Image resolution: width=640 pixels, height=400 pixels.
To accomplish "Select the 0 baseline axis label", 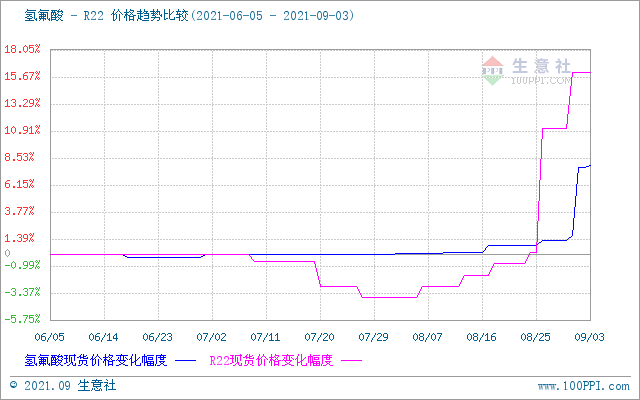I will 7,253.
